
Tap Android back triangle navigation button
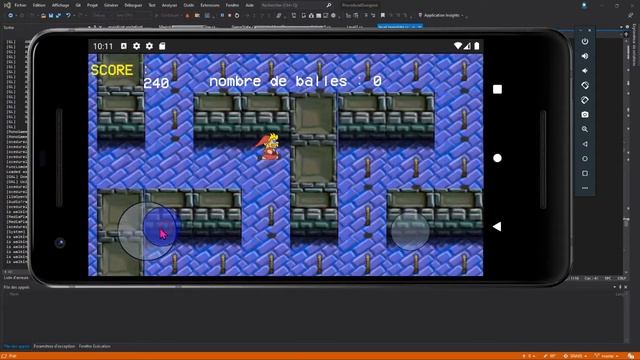[x=497, y=227]
